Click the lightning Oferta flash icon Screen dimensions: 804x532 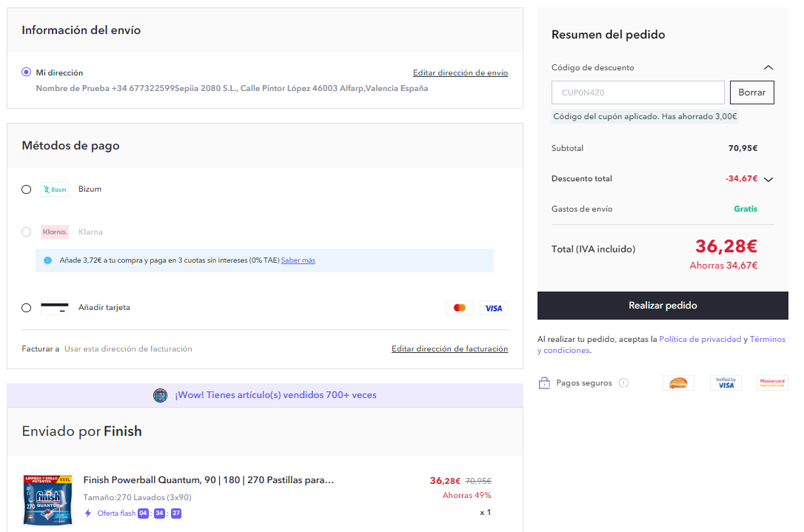point(88,513)
